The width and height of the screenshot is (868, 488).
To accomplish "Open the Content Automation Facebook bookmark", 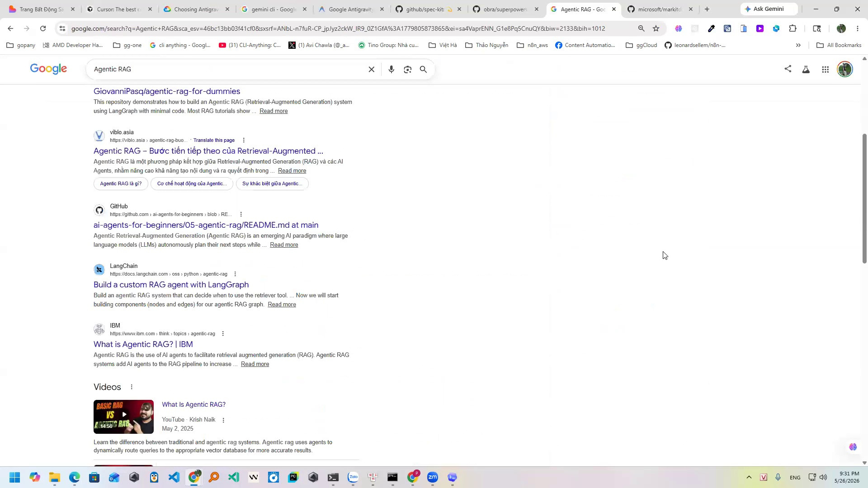I will [585, 45].
